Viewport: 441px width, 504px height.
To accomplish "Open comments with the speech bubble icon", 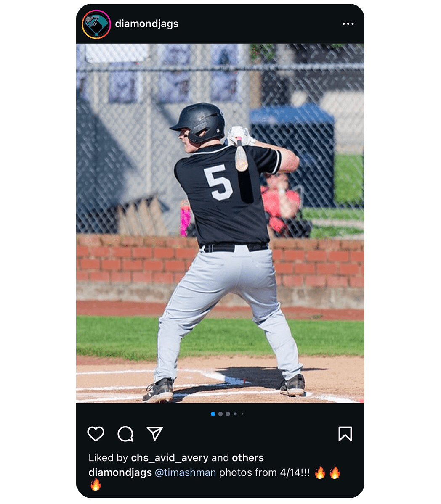I will 125,434.
